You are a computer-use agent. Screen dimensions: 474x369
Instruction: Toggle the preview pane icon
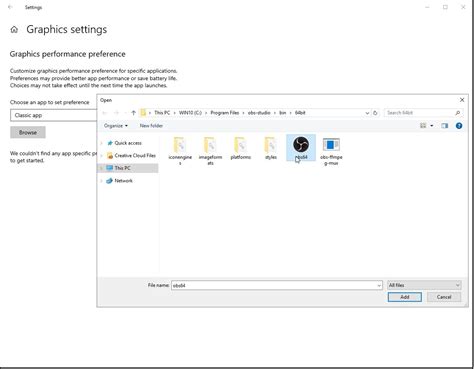point(445,126)
